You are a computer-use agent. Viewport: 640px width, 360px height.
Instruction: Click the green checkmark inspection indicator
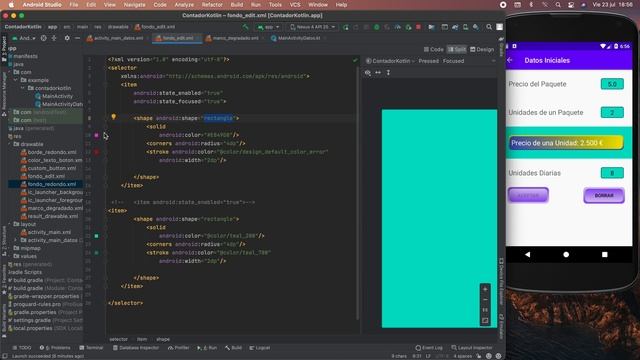[x=355, y=60]
